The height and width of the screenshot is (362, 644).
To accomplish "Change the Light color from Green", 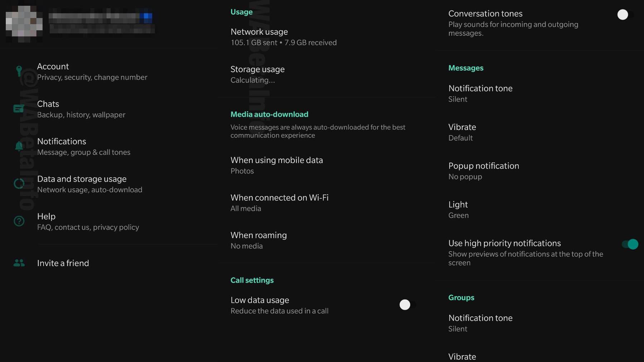I will click(x=458, y=209).
